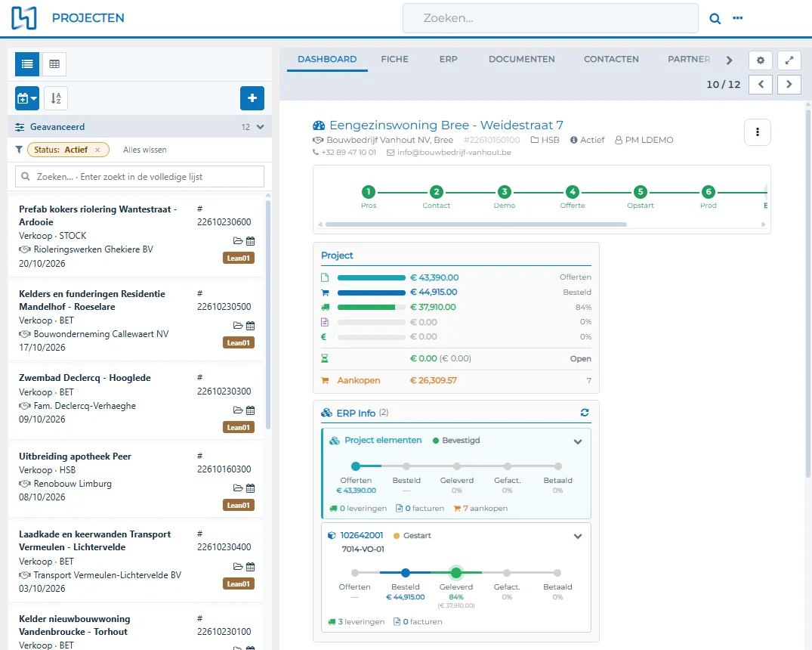Select phase step 4 Offerte
This screenshot has height=650, width=812.
pyautogui.click(x=573, y=192)
